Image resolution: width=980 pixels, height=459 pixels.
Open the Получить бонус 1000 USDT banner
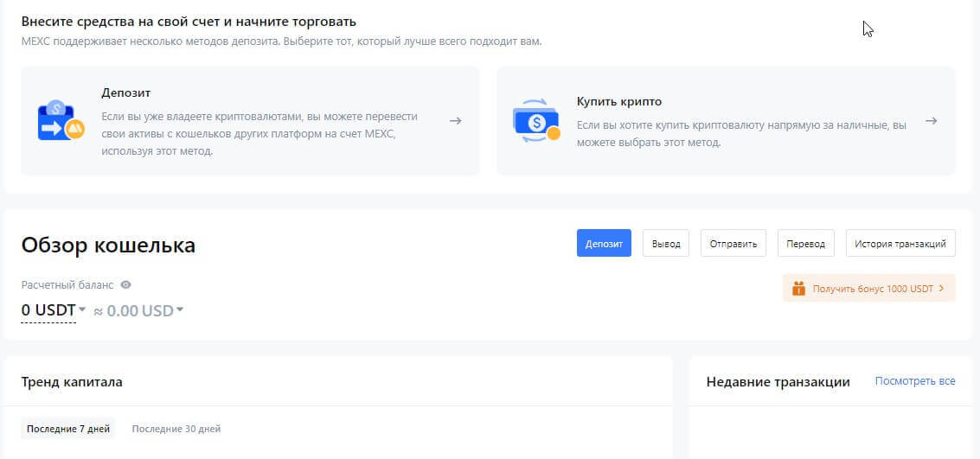868,289
